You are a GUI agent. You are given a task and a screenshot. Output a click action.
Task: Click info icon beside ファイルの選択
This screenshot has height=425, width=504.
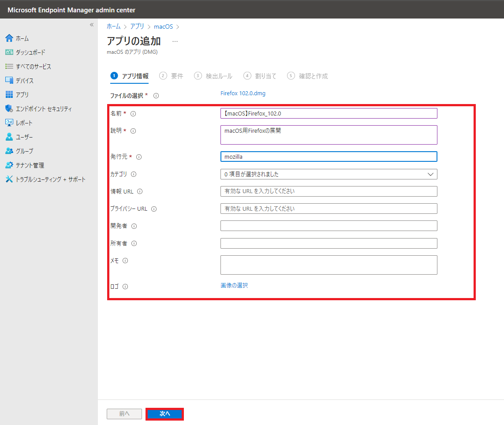156,96
